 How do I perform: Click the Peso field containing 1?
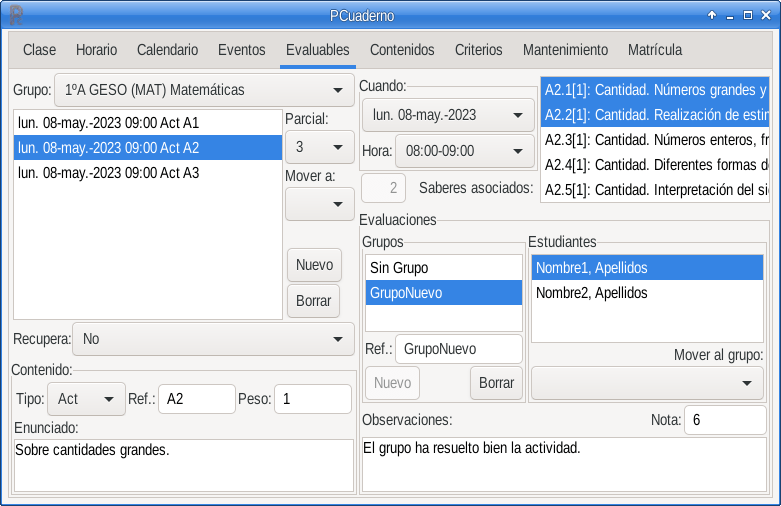click(313, 399)
